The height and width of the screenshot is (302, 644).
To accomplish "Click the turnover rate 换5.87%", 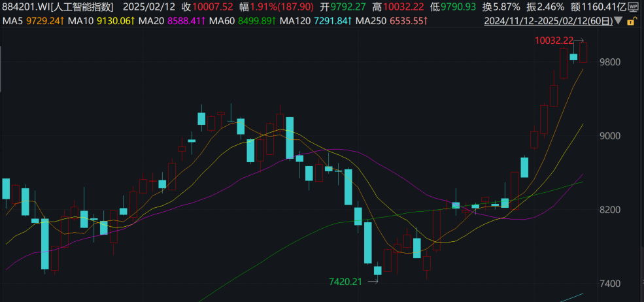I will pyautogui.click(x=501, y=7).
